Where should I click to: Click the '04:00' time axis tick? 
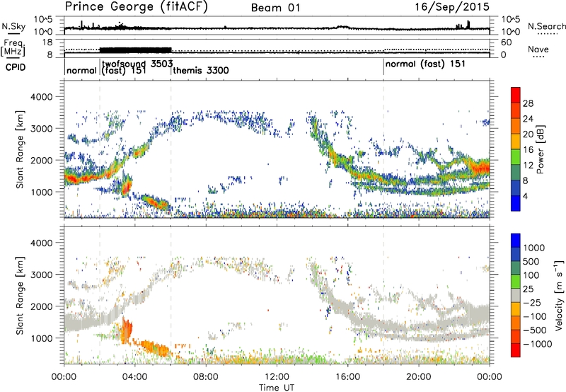(x=134, y=377)
